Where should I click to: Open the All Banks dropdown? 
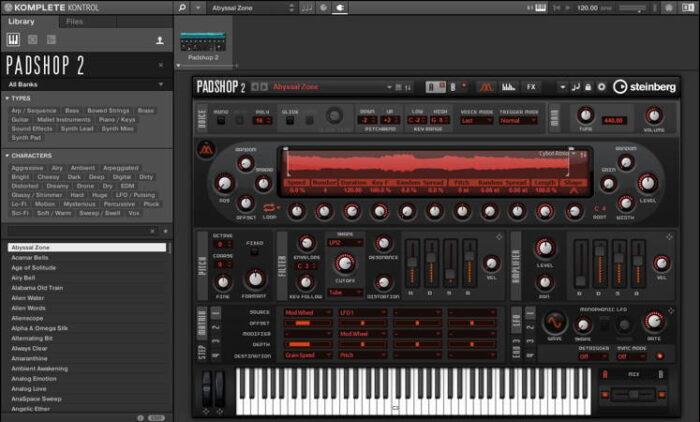(85, 85)
